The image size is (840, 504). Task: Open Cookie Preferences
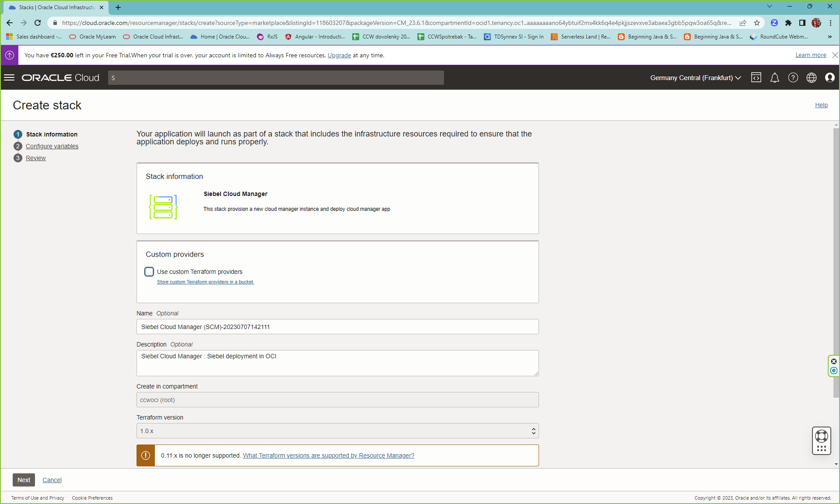tap(92, 498)
